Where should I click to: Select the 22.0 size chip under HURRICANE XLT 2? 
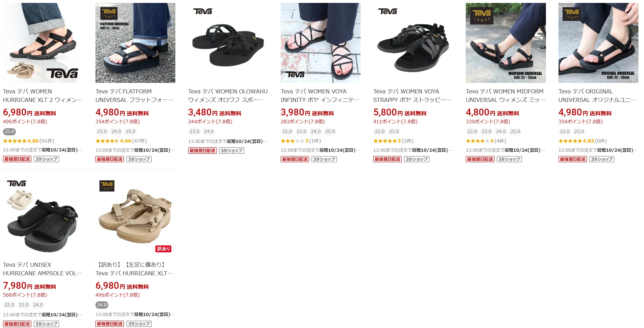9,131
